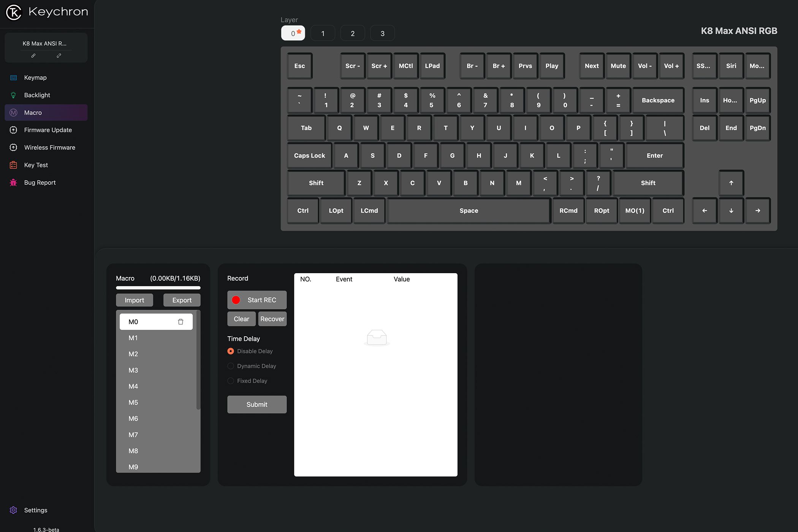Screen dimensions: 798x532
Task: Enable Disable Delay radio button
Action: (x=230, y=351)
